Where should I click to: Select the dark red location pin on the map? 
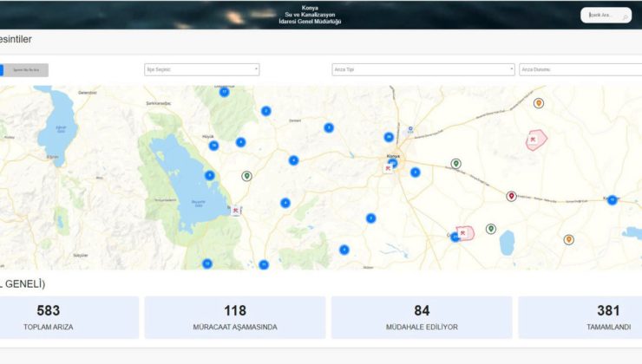(511, 196)
